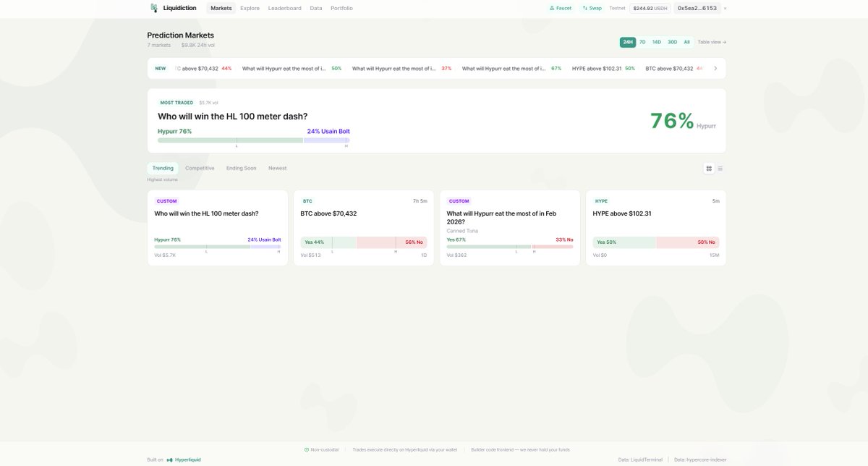Select the 14D time range
Viewport: 868px width, 466px height.
coord(657,42)
